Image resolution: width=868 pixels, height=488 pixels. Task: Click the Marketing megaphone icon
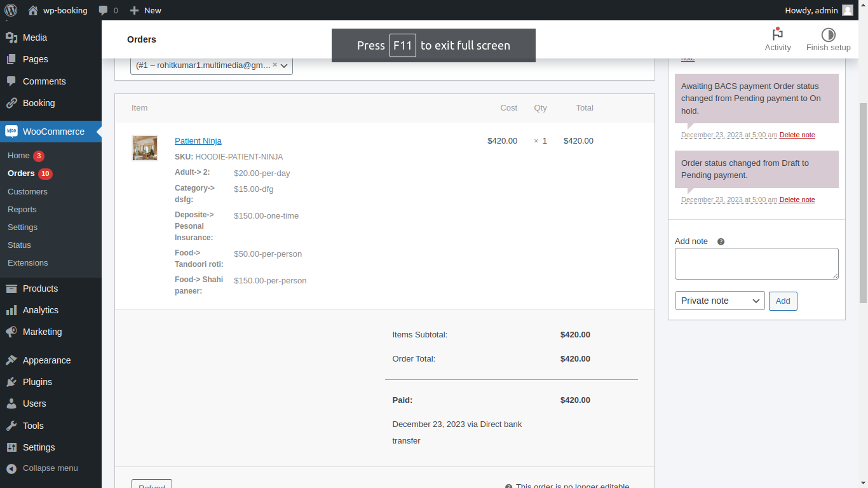pos(11,332)
